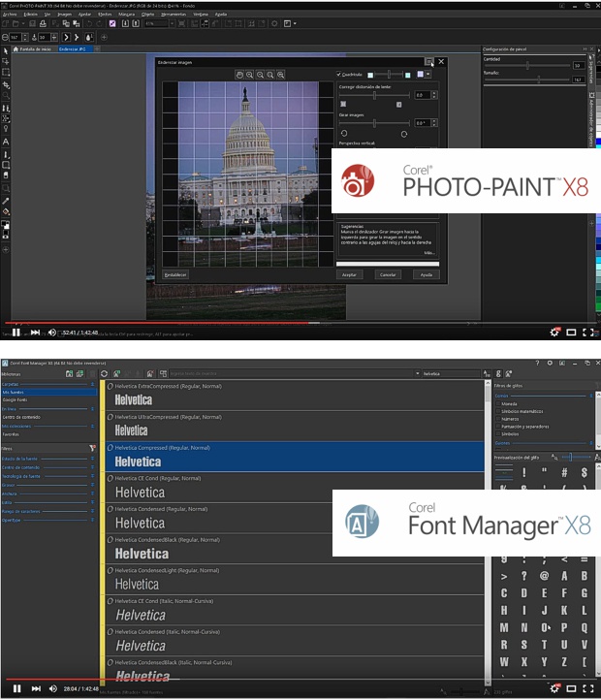Image resolution: width=601 pixels, height=700 pixels.
Task: Toggle theater mode in the bottom video player
Action: (x=571, y=688)
